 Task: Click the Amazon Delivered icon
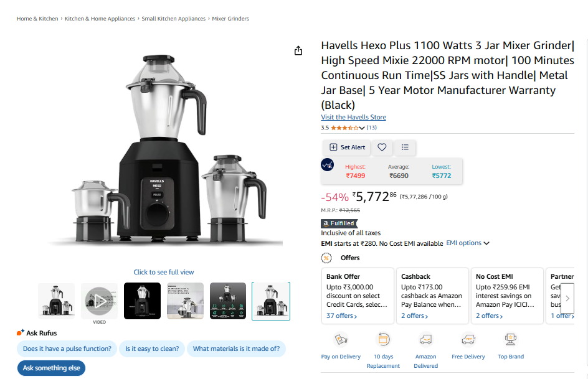425,339
